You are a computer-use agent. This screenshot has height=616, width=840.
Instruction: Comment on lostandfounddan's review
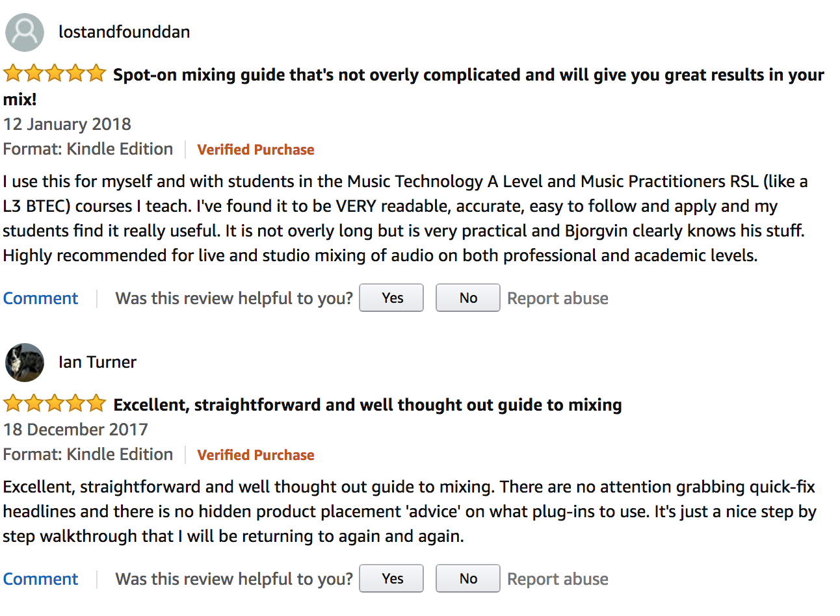click(40, 298)
